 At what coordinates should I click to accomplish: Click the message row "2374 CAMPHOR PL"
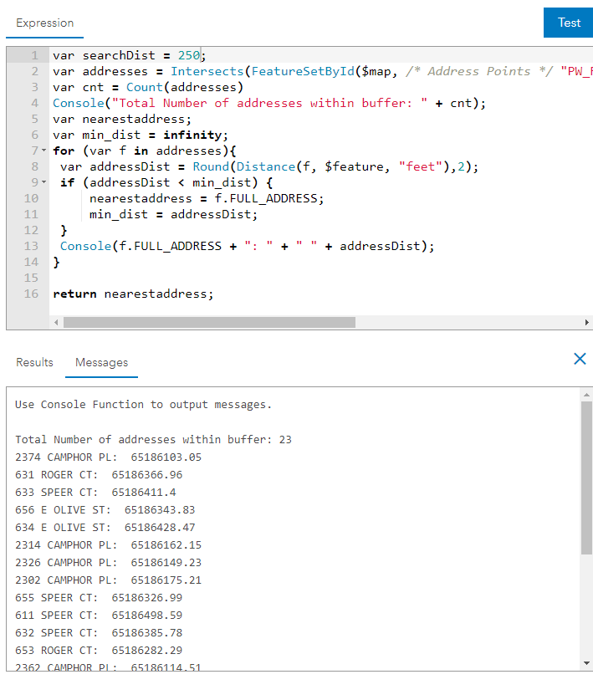point(108,457)
